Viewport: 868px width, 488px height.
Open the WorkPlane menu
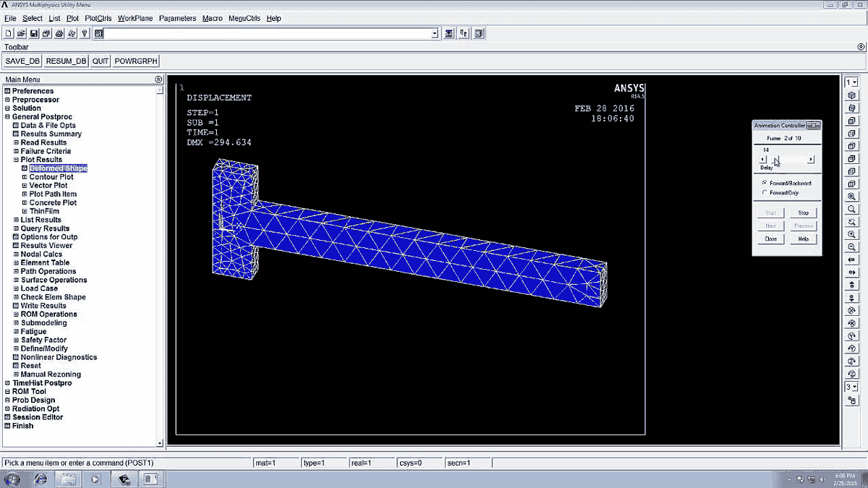134,18
